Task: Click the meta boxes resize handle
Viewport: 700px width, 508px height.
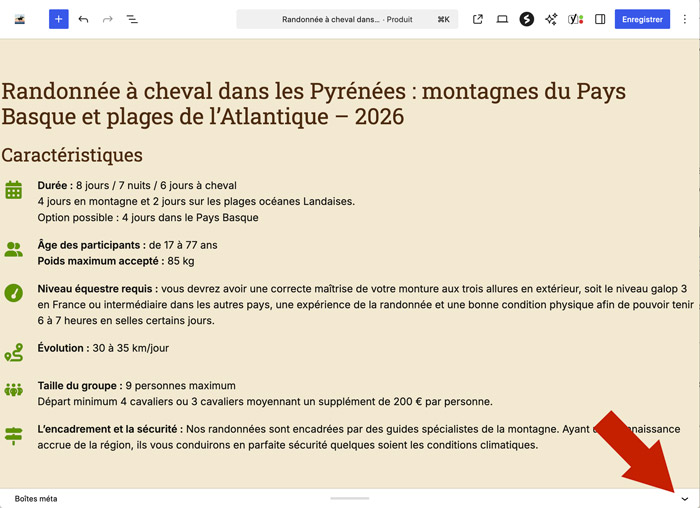Action: [x=350, y=498]
